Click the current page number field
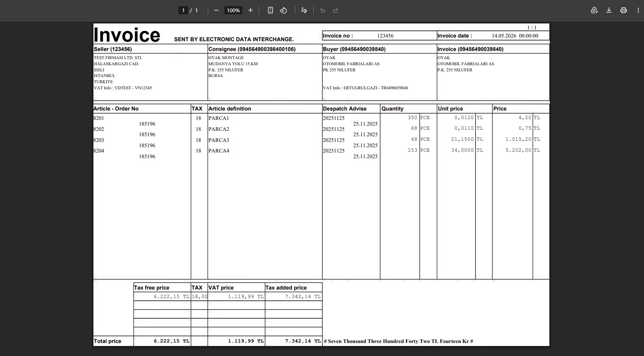This screenshot has width=644, height=356. pyautogui.click(x=183, y=10)
